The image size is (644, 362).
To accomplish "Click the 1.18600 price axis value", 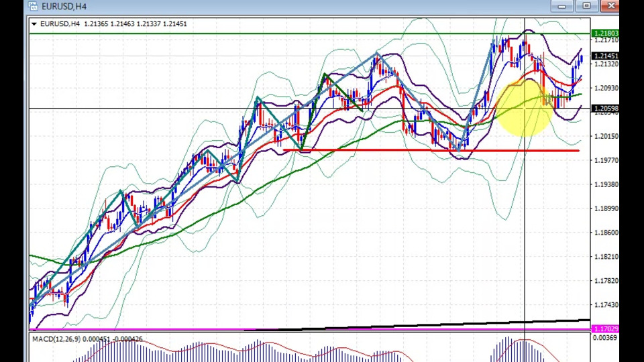I will [606, 233].
